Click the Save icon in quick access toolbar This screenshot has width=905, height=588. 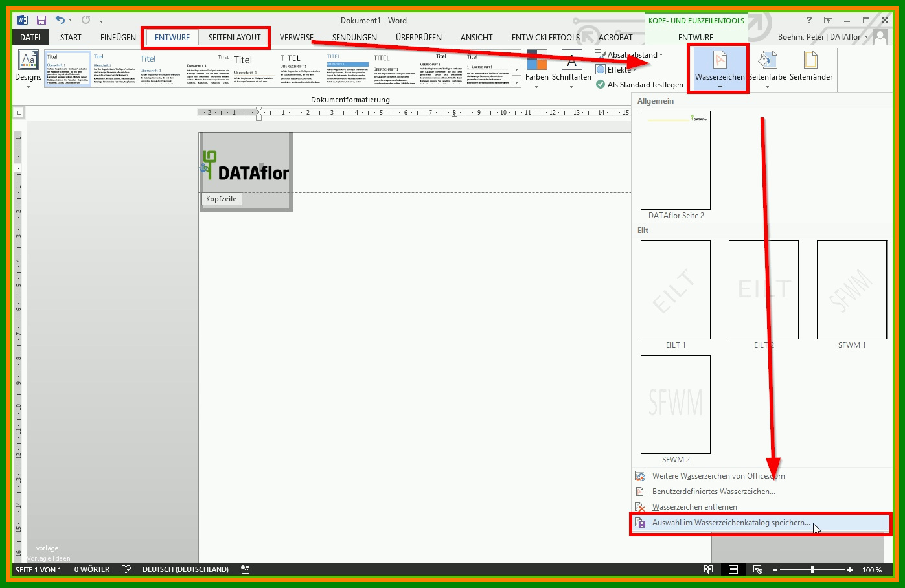pos(41,20)
